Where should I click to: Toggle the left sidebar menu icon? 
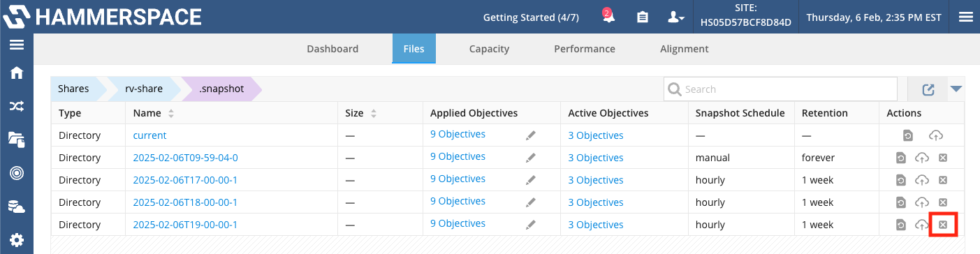(x=17, y=45)
